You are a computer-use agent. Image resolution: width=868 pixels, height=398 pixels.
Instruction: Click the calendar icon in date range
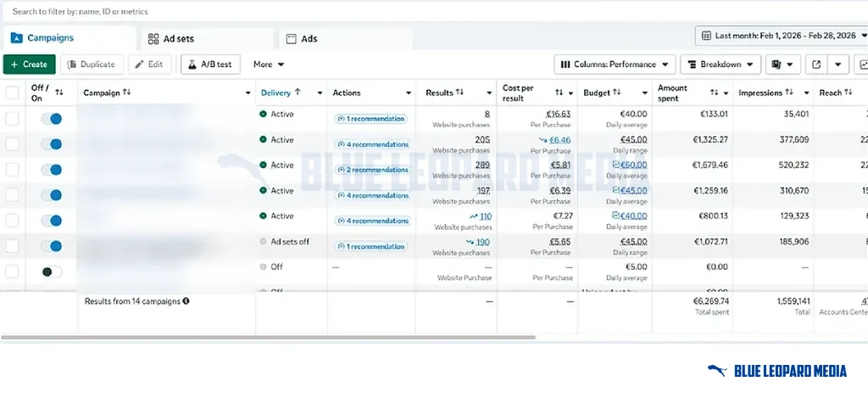tap(706, 36)
